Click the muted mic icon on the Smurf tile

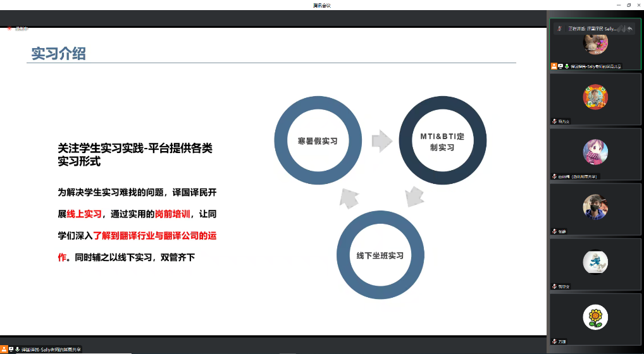pos(554,286)
